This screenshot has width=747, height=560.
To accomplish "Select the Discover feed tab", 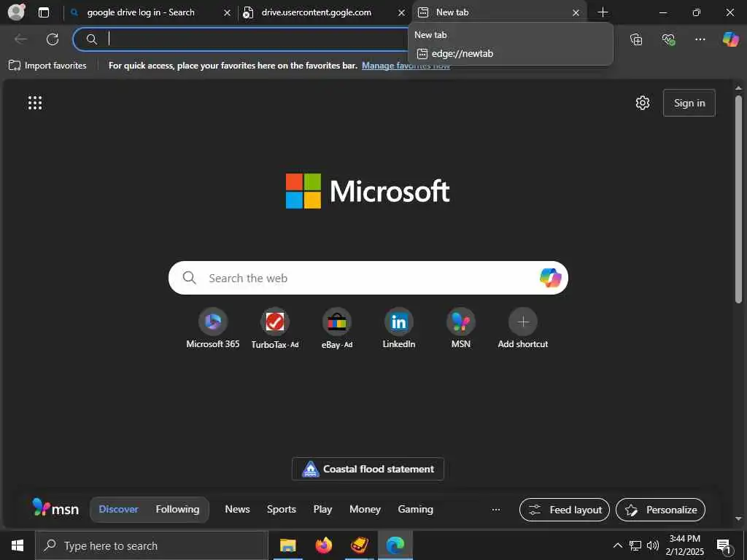I will click(x=119, y=509).
